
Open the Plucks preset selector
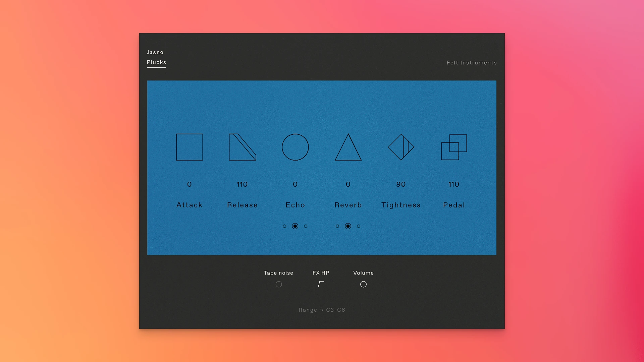(156, 62)
